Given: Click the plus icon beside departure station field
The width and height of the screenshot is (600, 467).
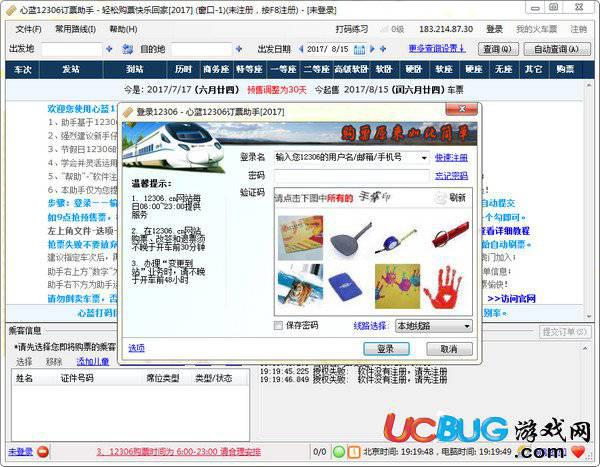Looking at the screenshot, I should (x=109, y=49).
